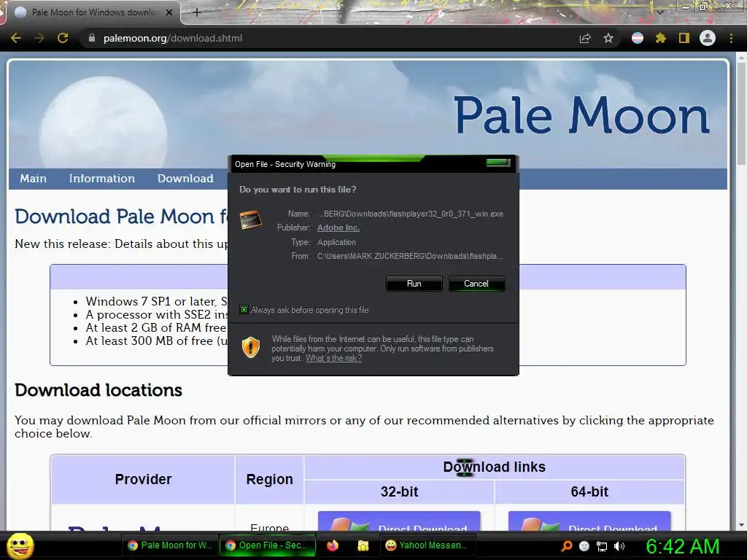
Task: Click Cancel in the Security Warning dialog
Action: 476,284
